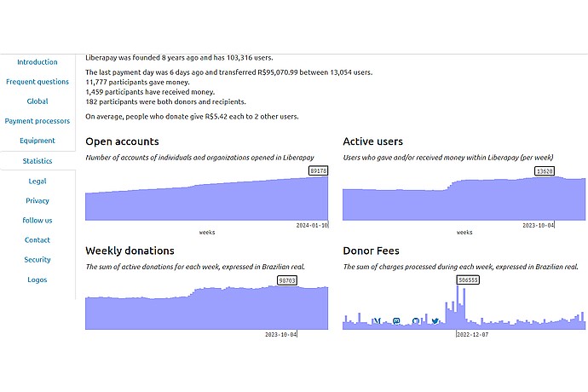Click '182 participants were both donors' line
The height and width of the screenshot is (392, 588).
click(x=166, y=101)
